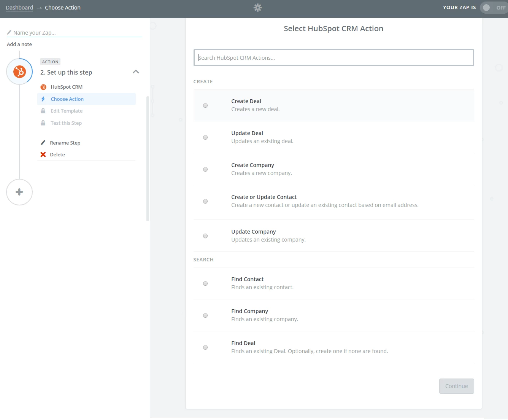The height and width of the screenshot is (420, 508).
Task: Click the large HubSpot step circle icon
Action: pos(19,72)
